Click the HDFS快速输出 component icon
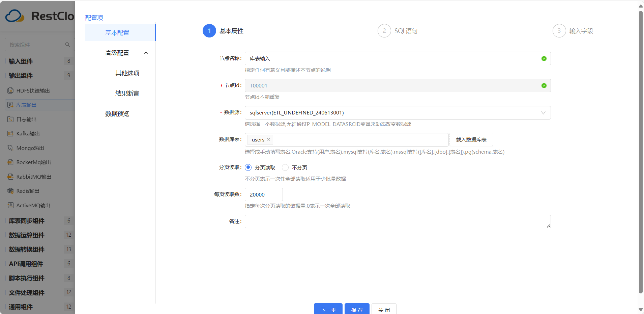The width and height of the screenshot is (644, 314). click(x=10, y=90)
